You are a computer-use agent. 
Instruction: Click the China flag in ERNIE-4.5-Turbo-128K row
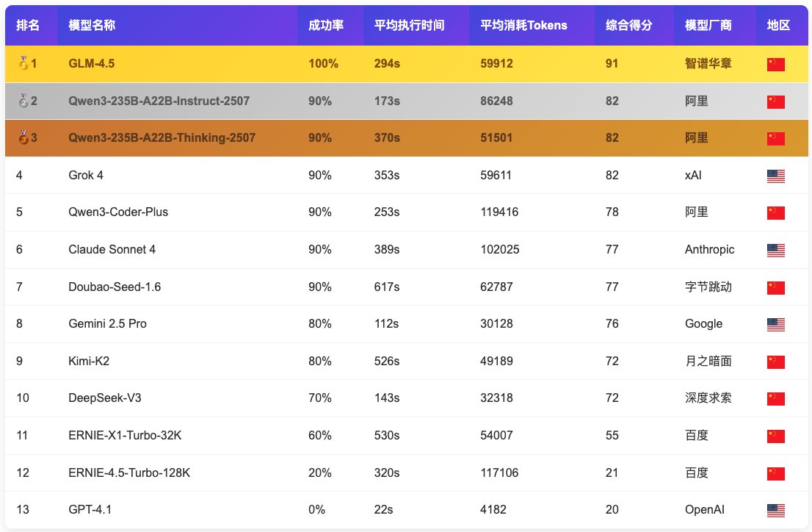(x=776, y=473)
